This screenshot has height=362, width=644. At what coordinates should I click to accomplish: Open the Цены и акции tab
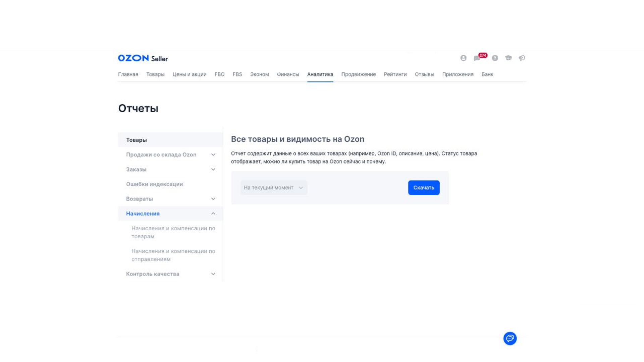[x=190, y=74]
